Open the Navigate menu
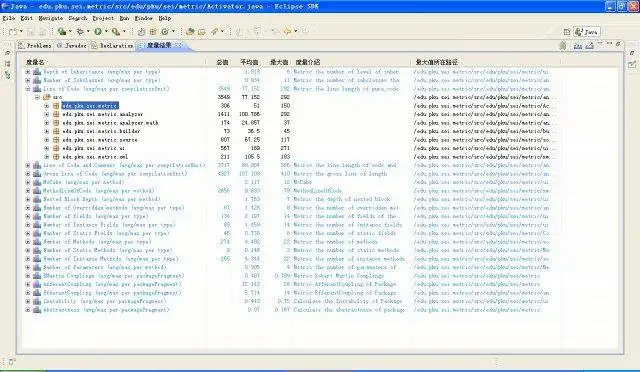The height and width of the screenshot is (372, 640). (x=51, y=18)
